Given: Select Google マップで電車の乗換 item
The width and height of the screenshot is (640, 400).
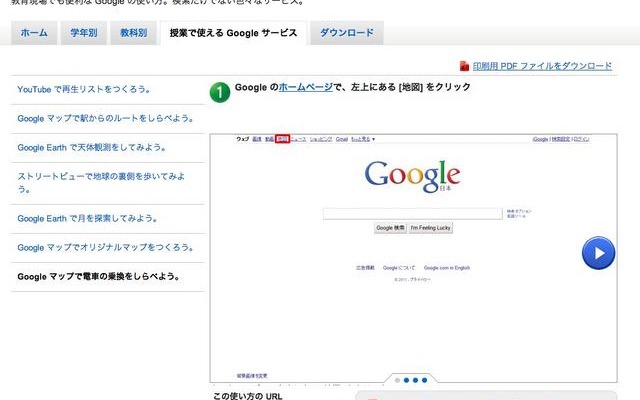Looking at the screenshot, I should tap(98, 276).
